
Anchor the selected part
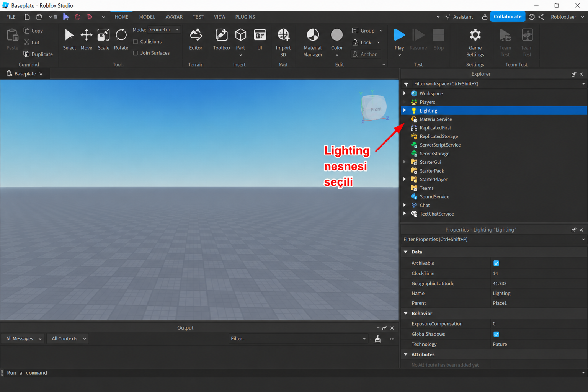[364, 54]
